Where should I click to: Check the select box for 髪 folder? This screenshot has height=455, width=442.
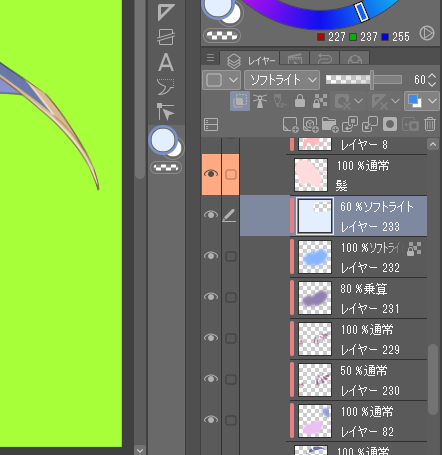coord(231,174)
